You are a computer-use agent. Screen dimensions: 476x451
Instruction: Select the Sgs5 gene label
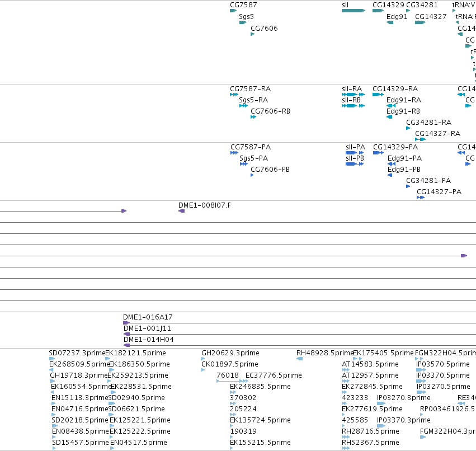coord(246,17)
